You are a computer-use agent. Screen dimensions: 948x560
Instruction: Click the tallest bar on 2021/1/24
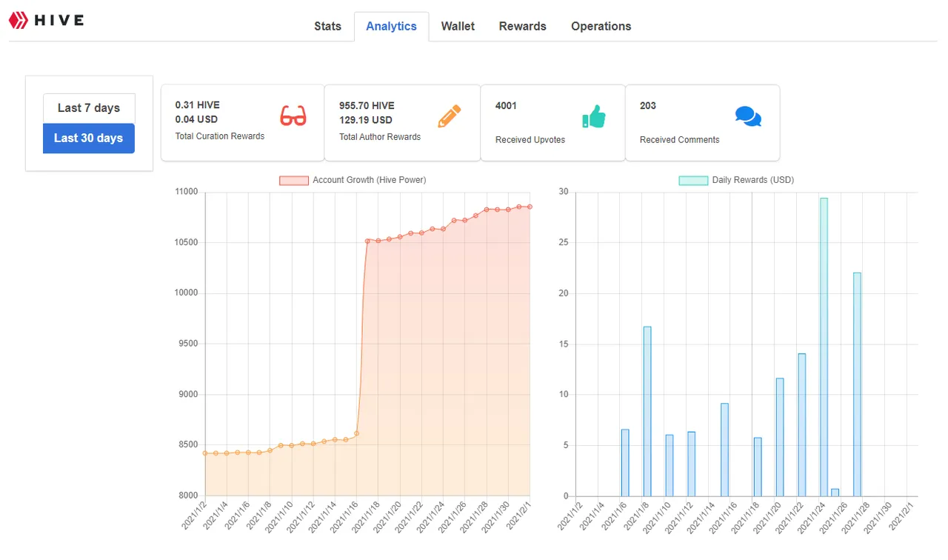[x=824, y=347]
